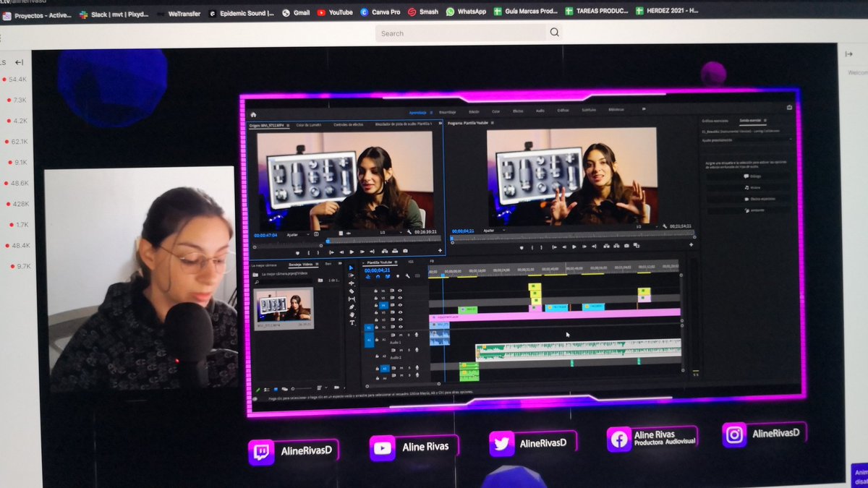Switch to Color workspace
This screenshot has height=488, width=868.
(x=495, y=112)
